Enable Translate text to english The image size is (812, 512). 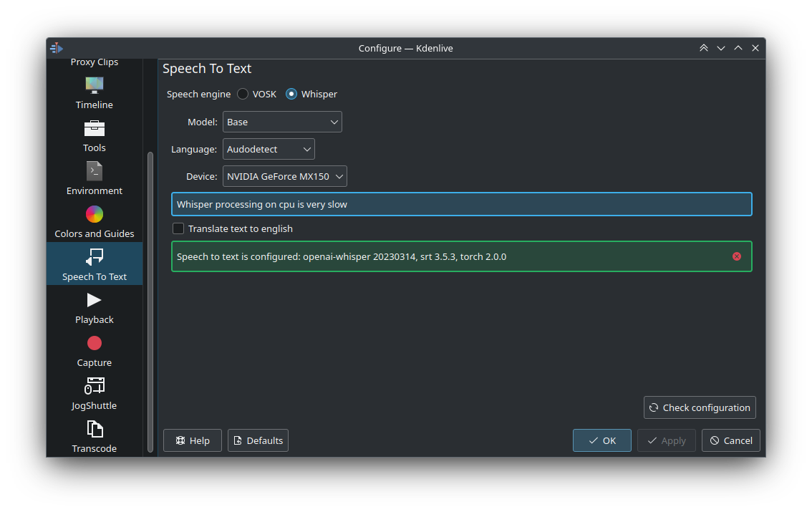click(179, 228)
